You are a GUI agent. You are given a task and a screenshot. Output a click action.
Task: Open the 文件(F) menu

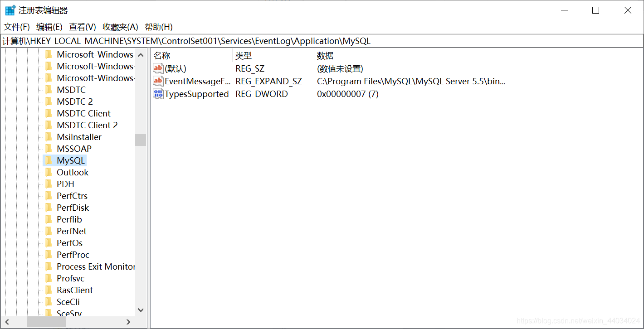point(17,27)
